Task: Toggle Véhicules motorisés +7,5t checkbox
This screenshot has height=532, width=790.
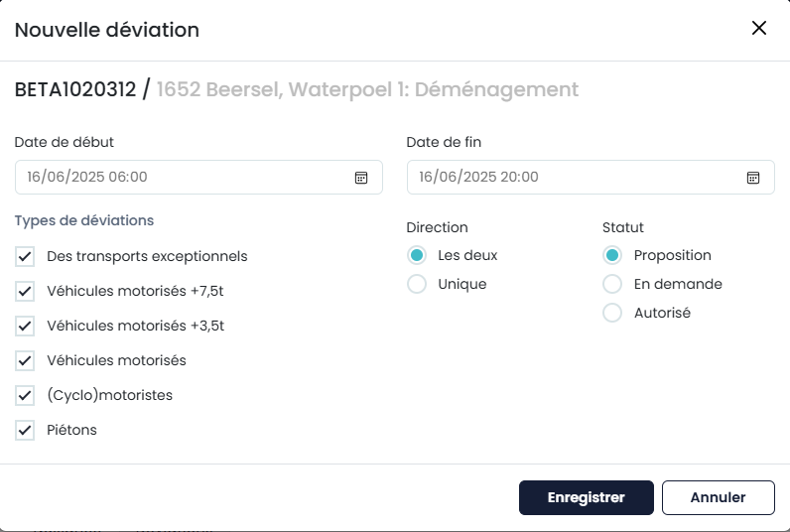Action: point(25,291)
